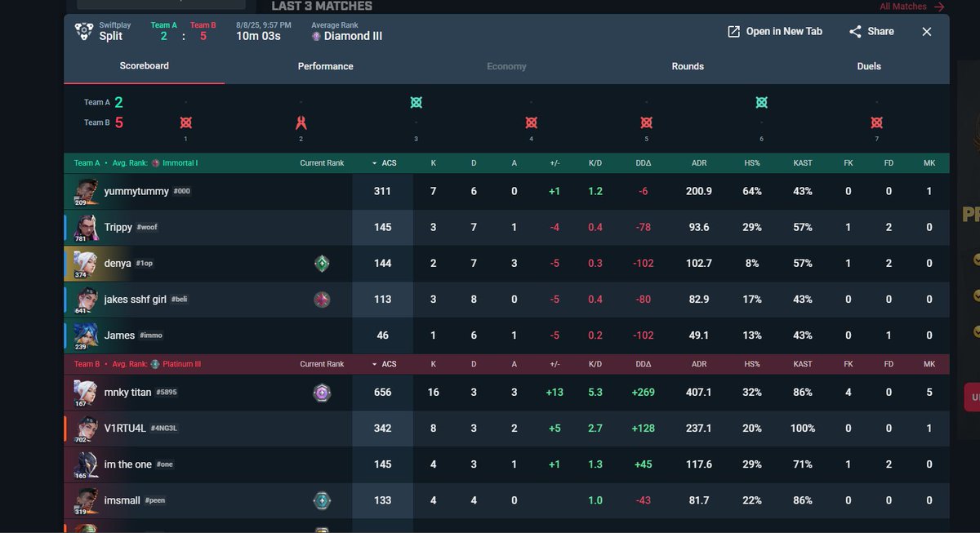
Task: Click yummytummy's agent portrait
Action: point(86,191)
